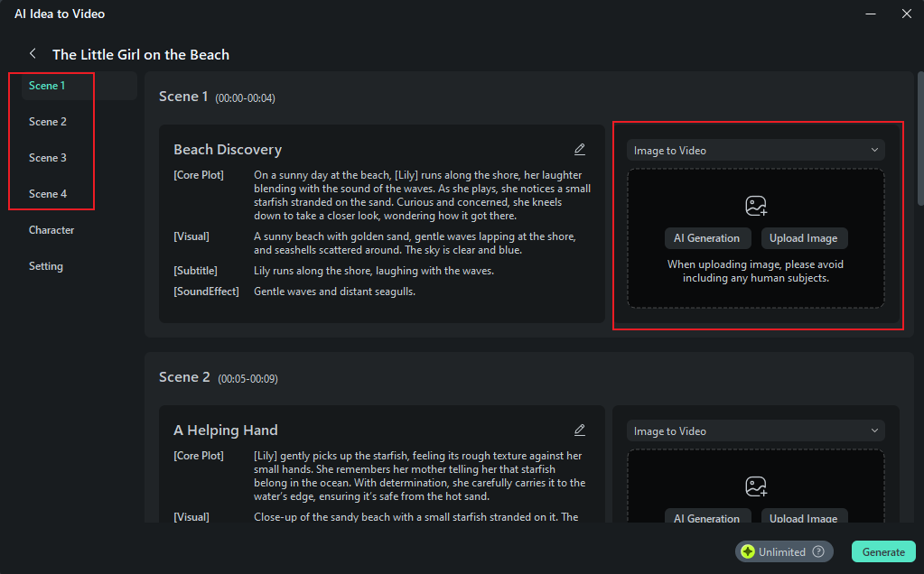Go to Scene 4 in the sidebar
924x574 pixels.
click(48, 194)
